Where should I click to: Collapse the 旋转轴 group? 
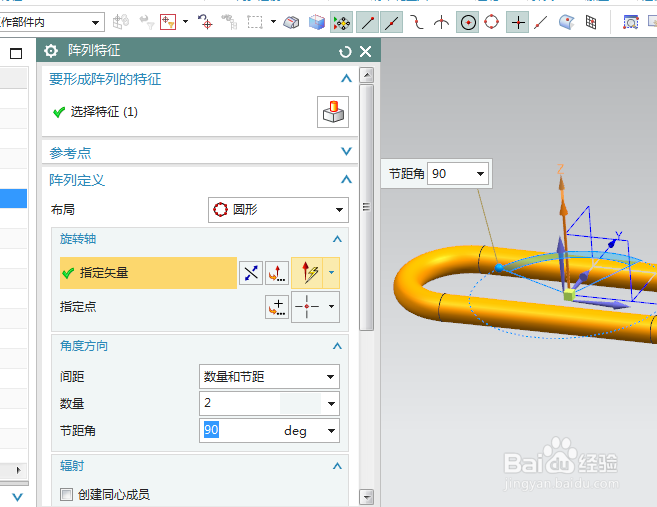(337, 239)
